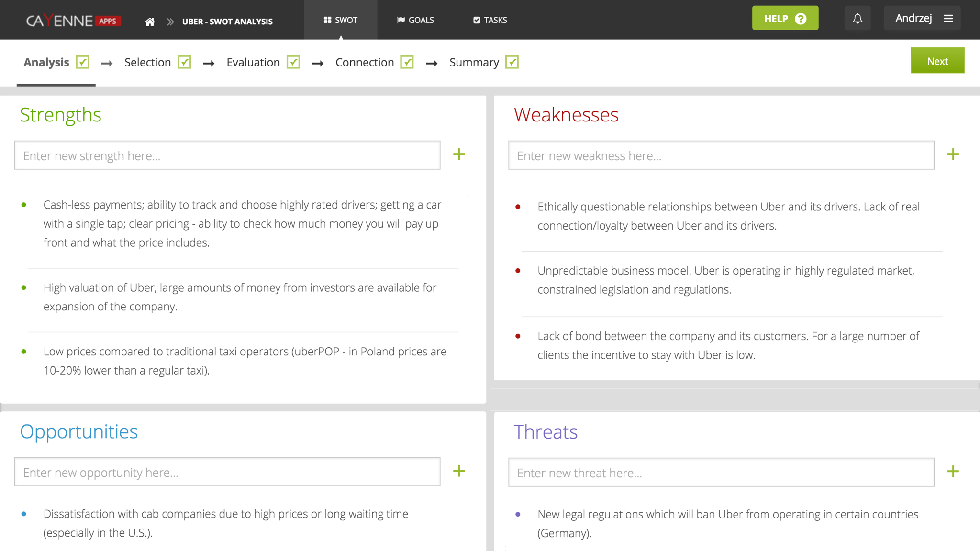The image size is (980, 551).
Task: Open UBER - SWOT ANALYSIS breadcrumb
Action: [227, 22]
